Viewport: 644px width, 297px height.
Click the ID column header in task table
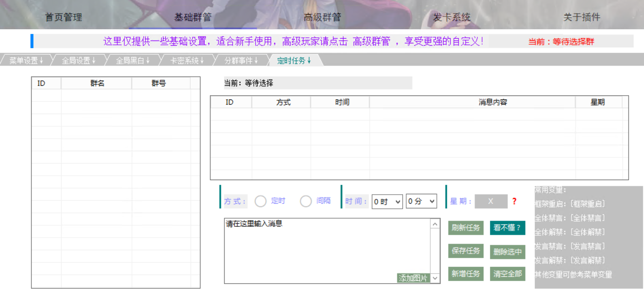pyautogui.click(x=231, y=102)
